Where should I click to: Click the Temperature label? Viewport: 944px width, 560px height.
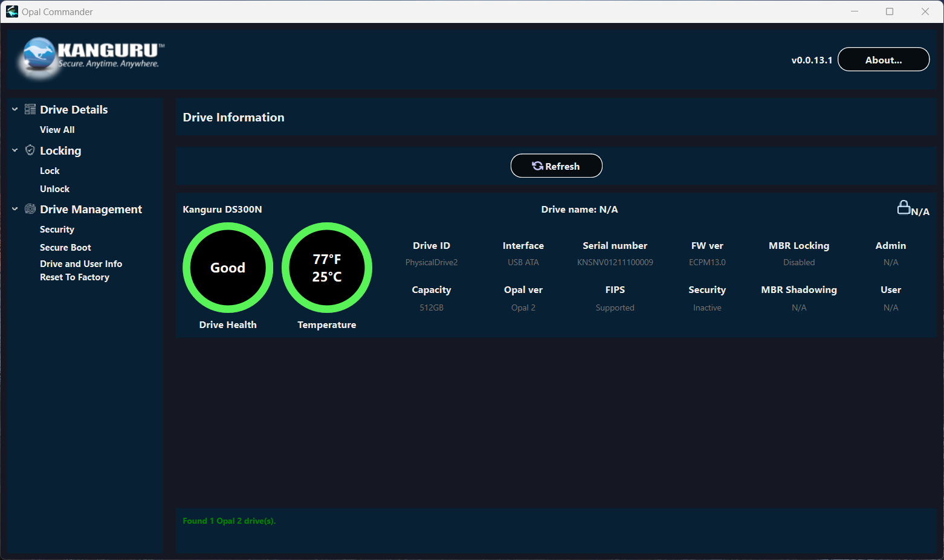click(327, 325)
